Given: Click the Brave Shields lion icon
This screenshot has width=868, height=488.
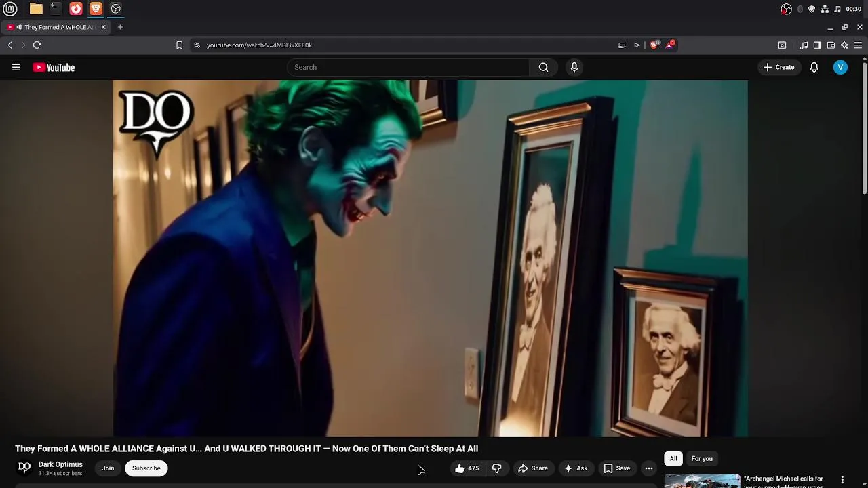Looking at the screenshot, I should 654,45.
